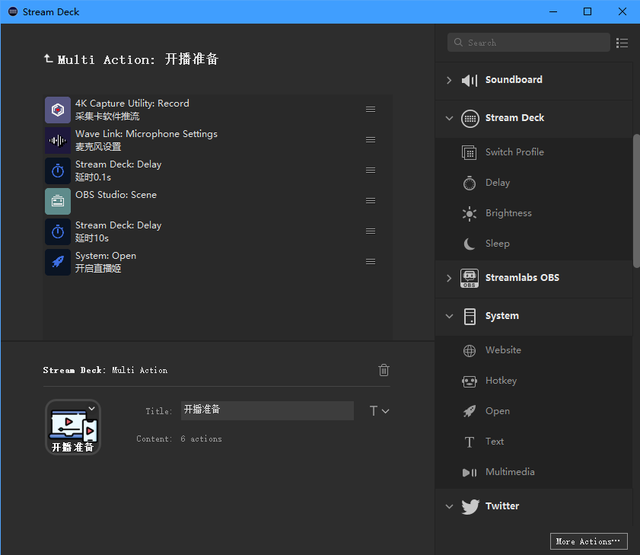Image resolution: width=640 pixels, height=555 pixels.
Task: Choose the Open rocket icon in sidebar
Action: click(469, 411)
